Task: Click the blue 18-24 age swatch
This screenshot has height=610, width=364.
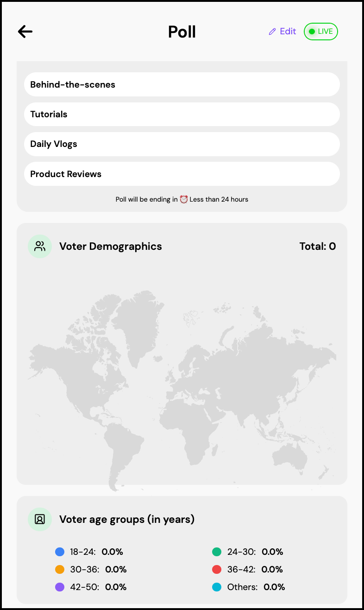Action: coord(60,552)
